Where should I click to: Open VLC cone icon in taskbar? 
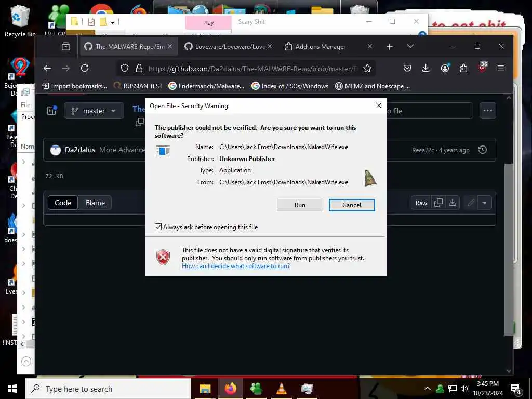[281, 389]
